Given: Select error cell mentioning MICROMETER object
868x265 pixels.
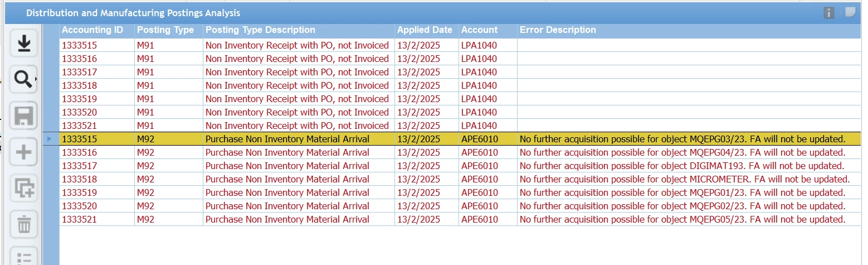Looking at the screenshot, I should [689, 179].
